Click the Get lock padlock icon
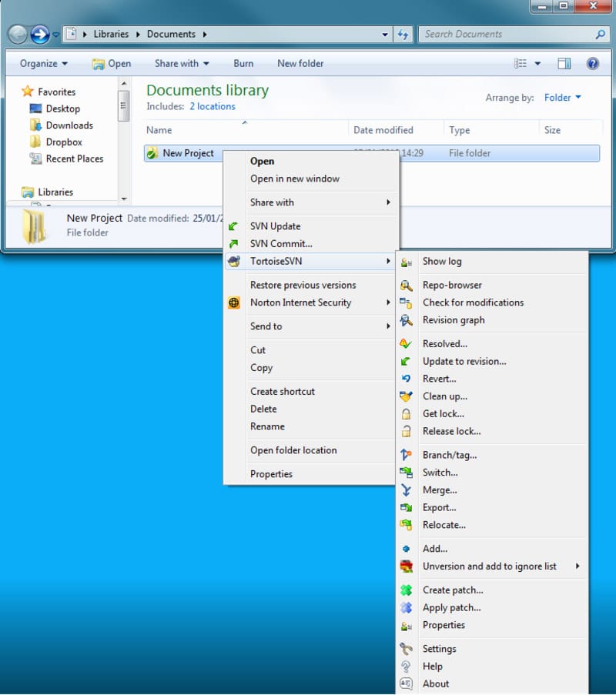Screen dimensions: 616x695 (407, 414)
